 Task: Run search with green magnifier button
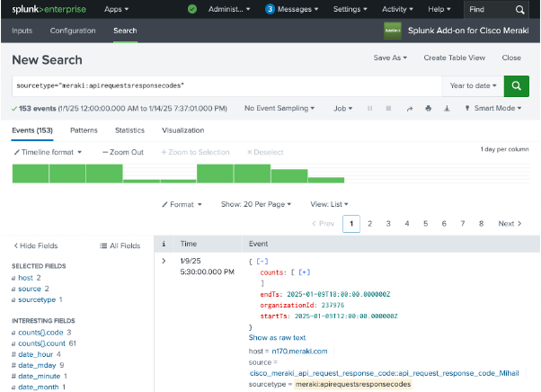516,86
